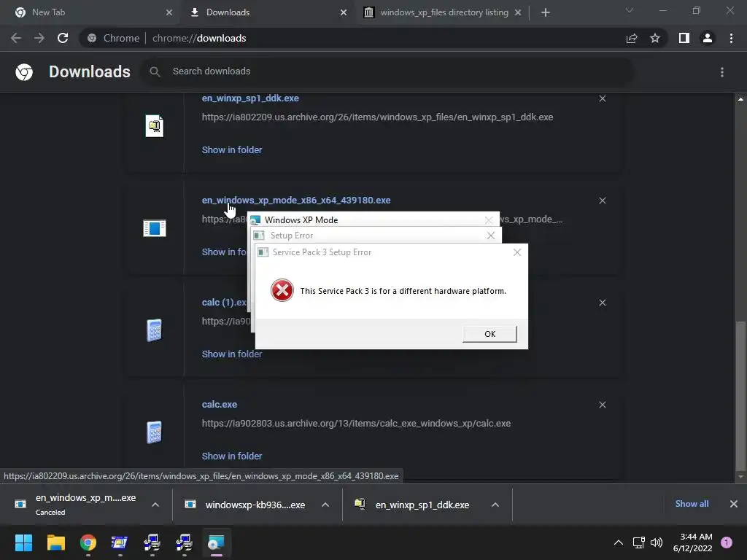Click en_winxp_sp1_ddk.exe file icon
The image size is (747, 560).
(x=155, y=126)
